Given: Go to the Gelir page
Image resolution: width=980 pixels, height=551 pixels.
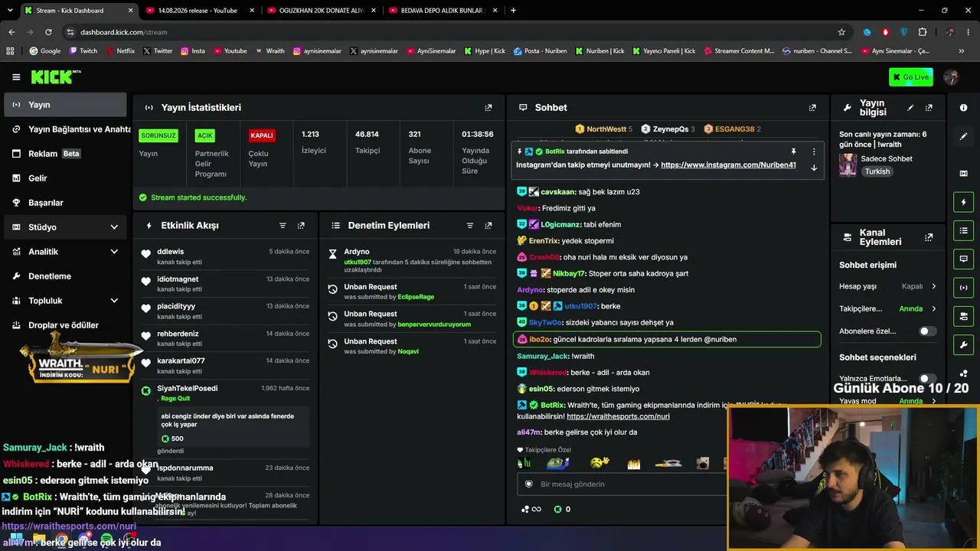Looking at the screenshot, I should point(65,178).
